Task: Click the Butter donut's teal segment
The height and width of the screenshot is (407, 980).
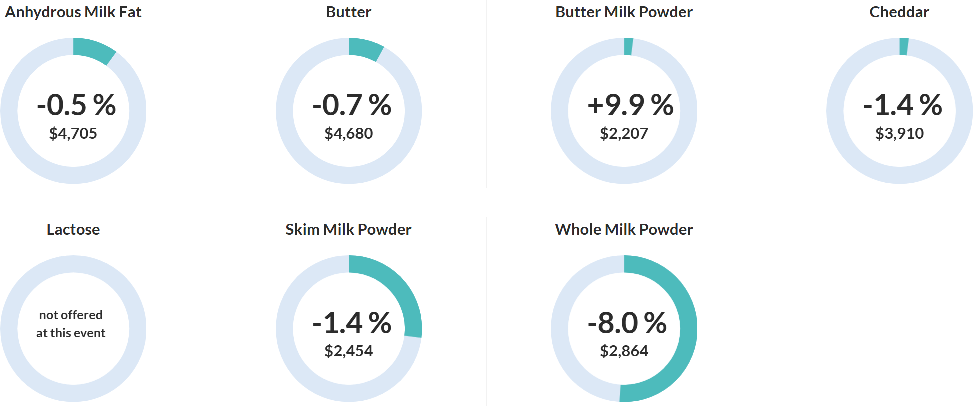Action: pos(366,48)
